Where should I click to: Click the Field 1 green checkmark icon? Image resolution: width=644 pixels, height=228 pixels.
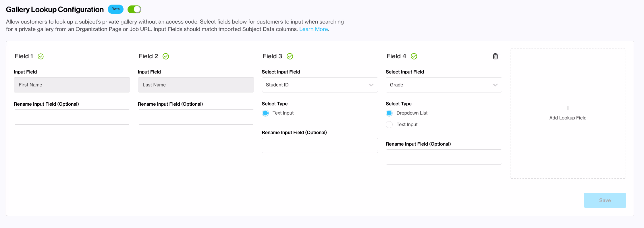(x=41, y=56)
